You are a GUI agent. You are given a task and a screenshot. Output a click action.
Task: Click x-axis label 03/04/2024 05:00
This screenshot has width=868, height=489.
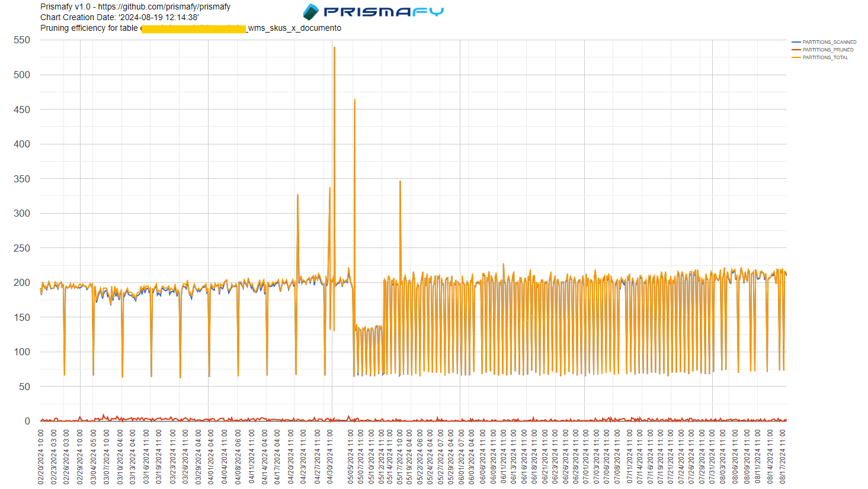(x=94, y=457)
